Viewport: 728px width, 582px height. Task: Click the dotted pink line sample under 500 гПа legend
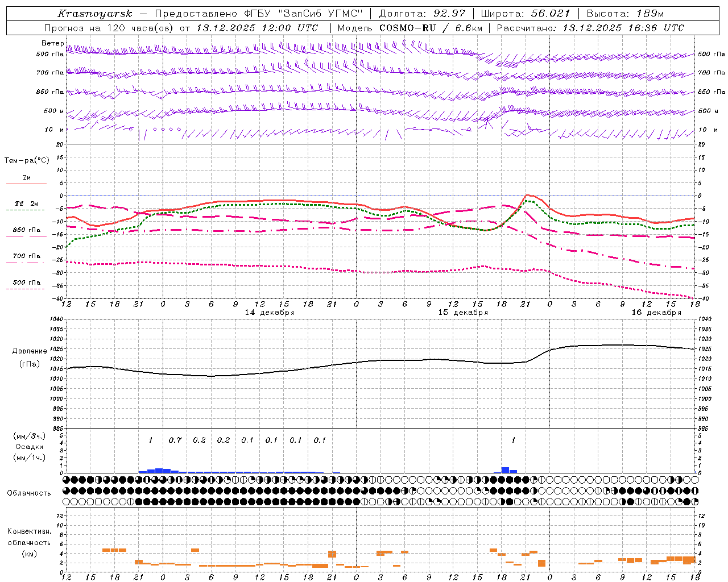tap(27, 289)
